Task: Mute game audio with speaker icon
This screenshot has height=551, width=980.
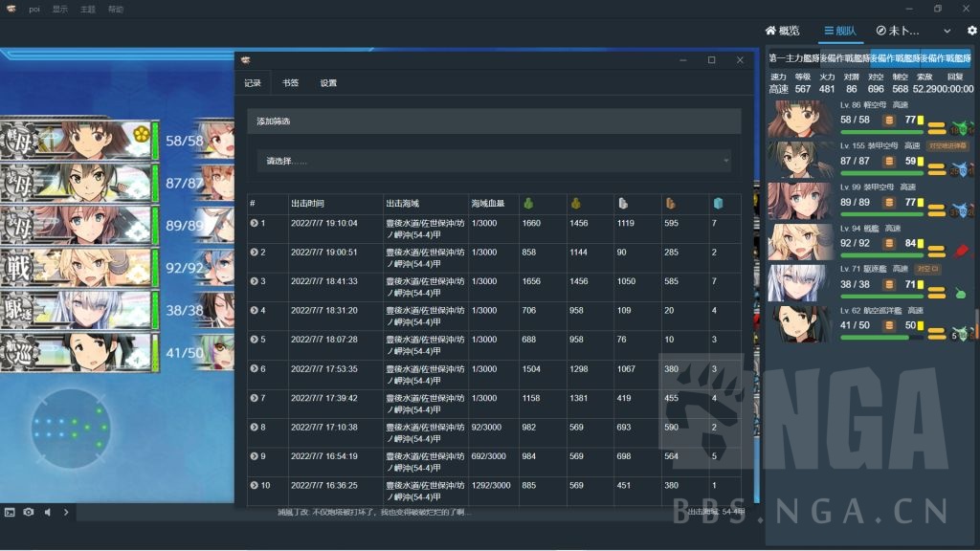Action: [48, 512]
